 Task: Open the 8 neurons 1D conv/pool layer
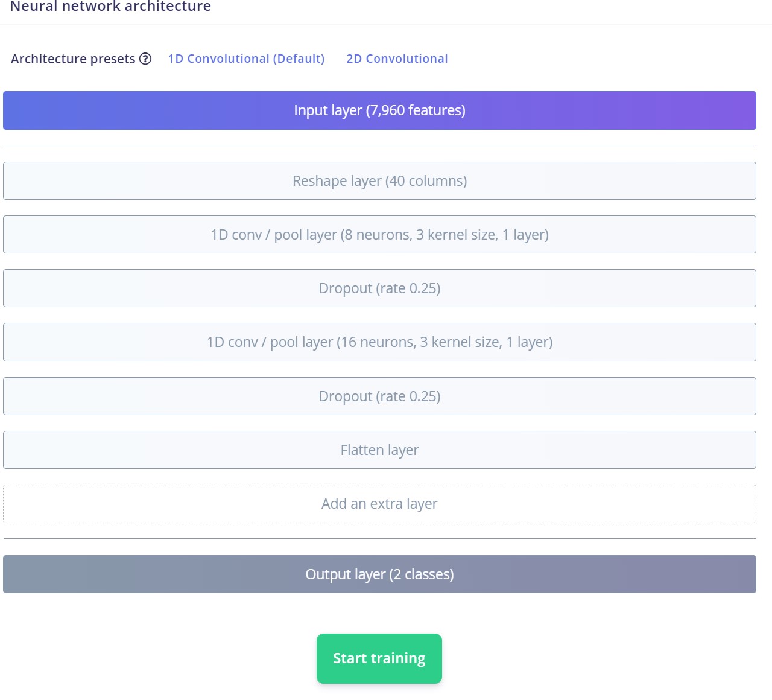(379, 235)
